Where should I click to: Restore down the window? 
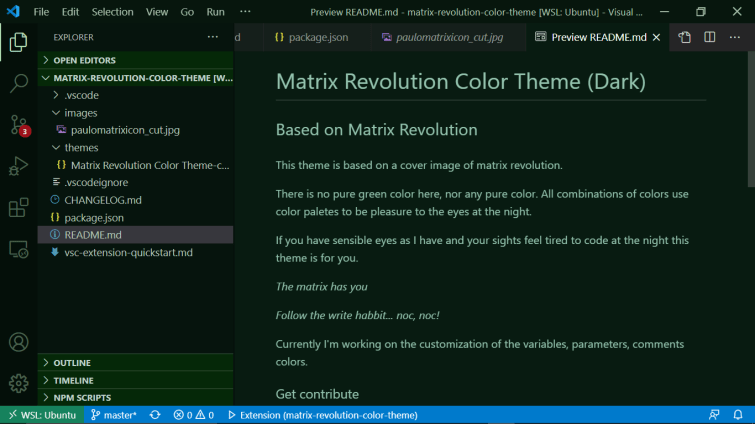point(701,12)
